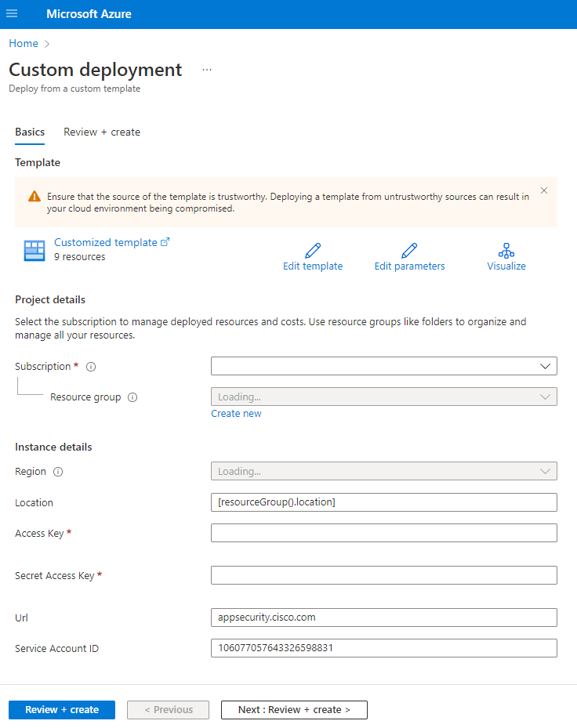Image resolution: width=577 pixels, height=728 pixels.
Task: Click the 'Url' field label
Action: [21, 618]
